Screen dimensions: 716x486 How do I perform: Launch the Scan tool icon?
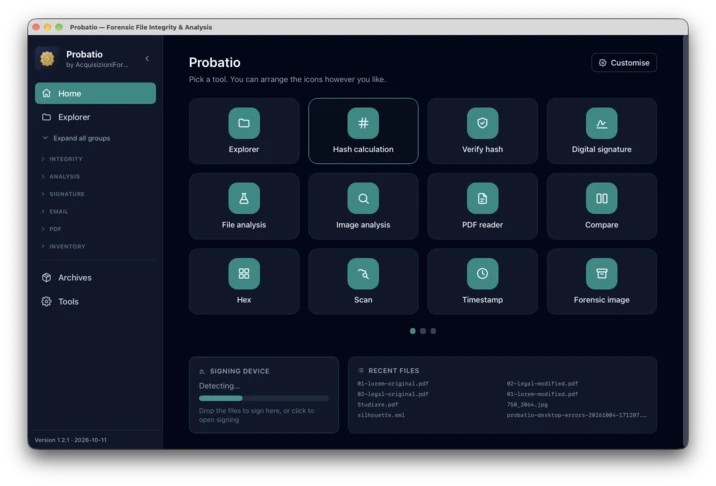(363, 274)
